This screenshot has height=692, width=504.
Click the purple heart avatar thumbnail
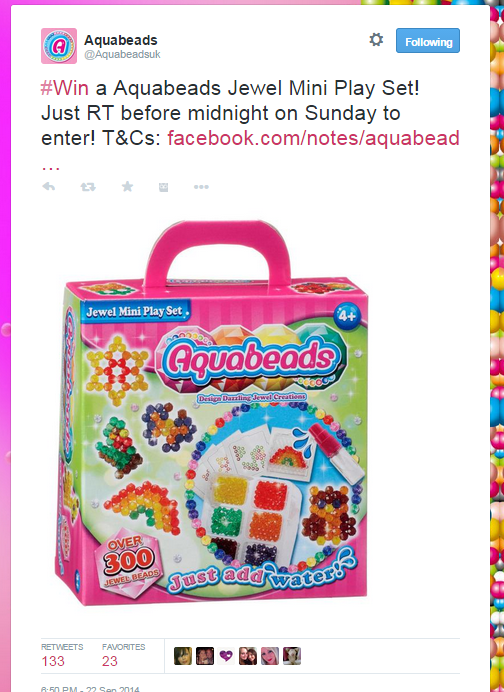click(226, 656)
